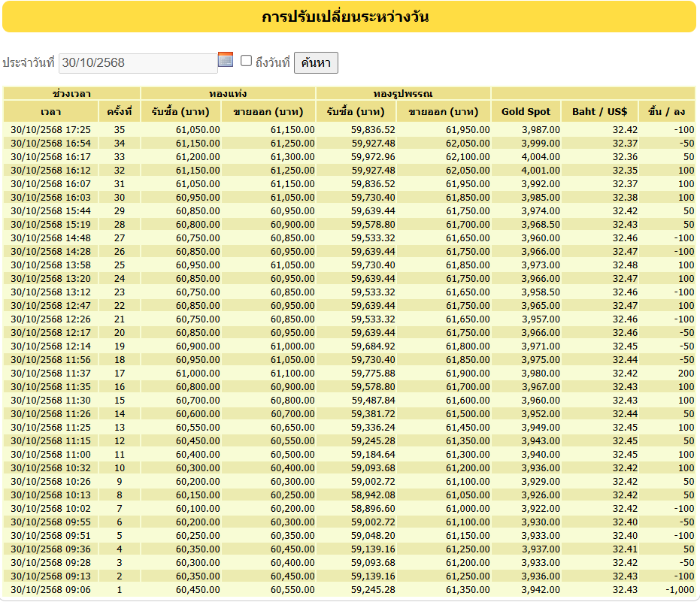Enable the ถึงวันที่ checkbox
Viewport: 700px width, 602px height.
246,61
